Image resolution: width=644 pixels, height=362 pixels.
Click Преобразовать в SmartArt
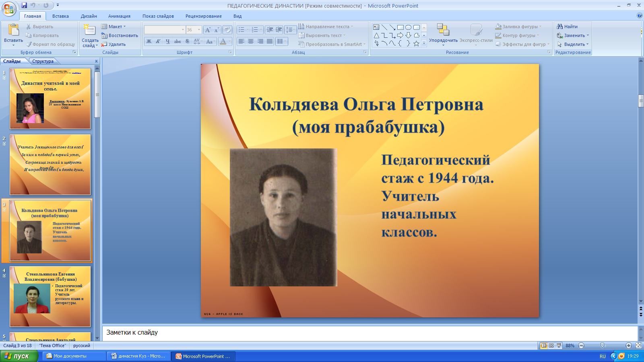click(332, 44)
